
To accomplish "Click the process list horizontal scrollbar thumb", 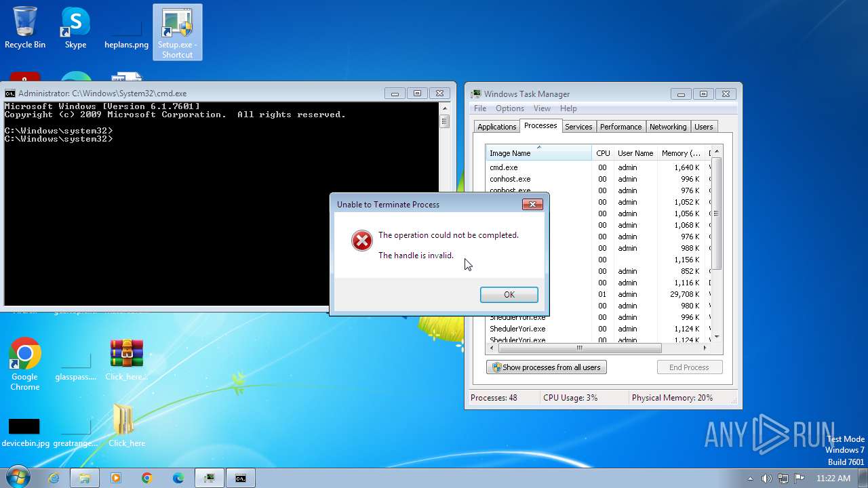I will [580, 348].
